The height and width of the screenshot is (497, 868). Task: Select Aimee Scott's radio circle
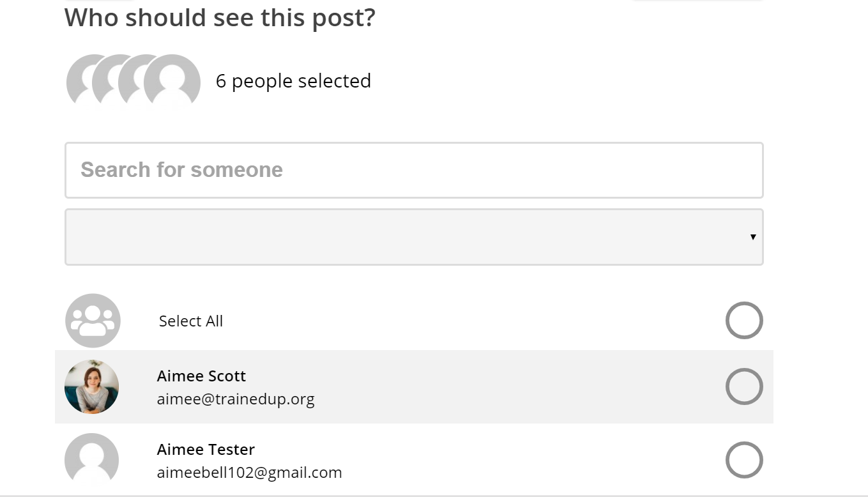[x=744, y=387]
